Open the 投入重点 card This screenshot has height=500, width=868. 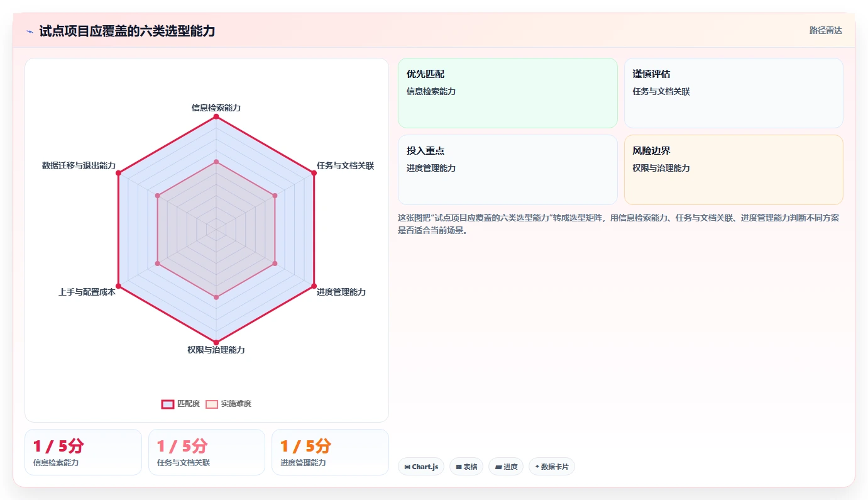(508, 170)
